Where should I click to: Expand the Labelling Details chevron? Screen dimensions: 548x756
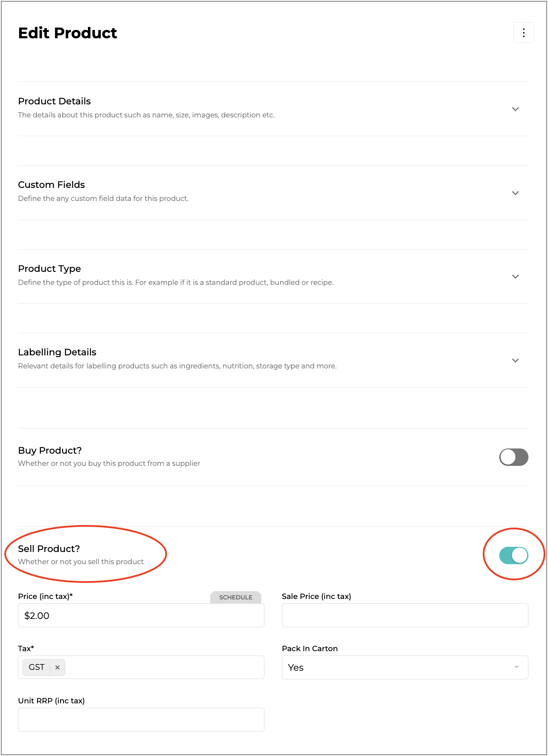click(x=515, y=361)
